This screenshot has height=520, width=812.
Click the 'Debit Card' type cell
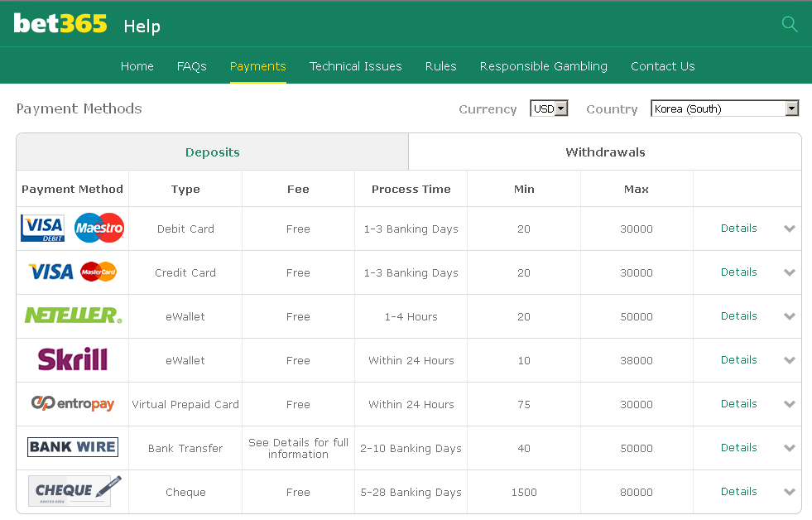pos(185,229)
